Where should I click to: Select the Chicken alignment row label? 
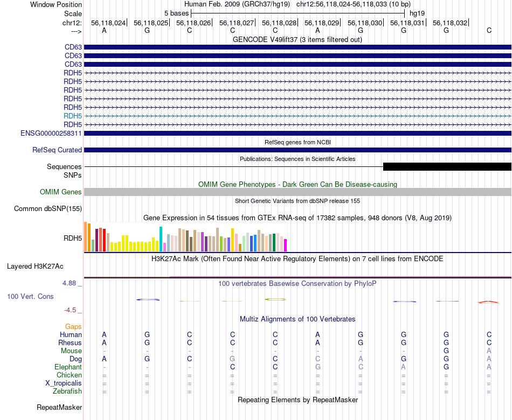tap(69, 375)
